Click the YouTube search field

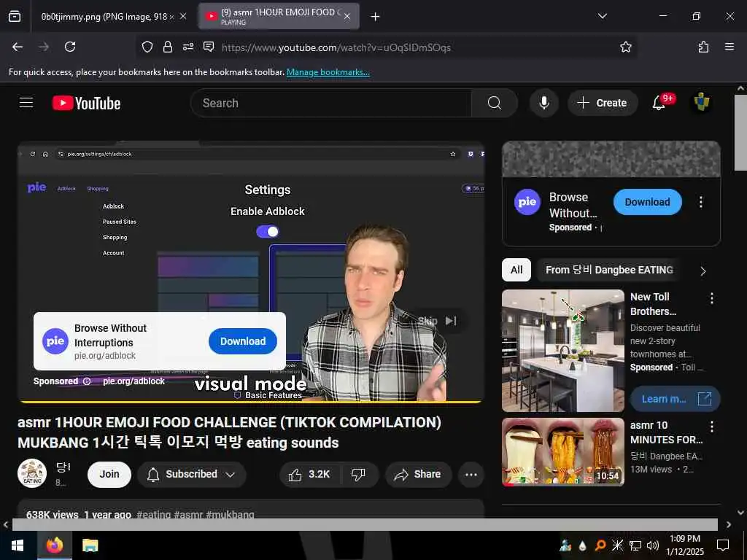click(x=331, y=103)
